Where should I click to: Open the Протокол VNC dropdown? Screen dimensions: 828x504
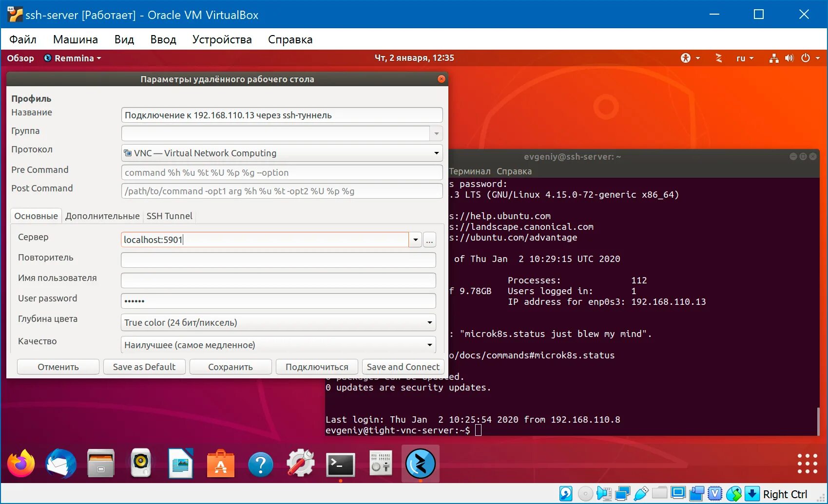coord(282,153)
